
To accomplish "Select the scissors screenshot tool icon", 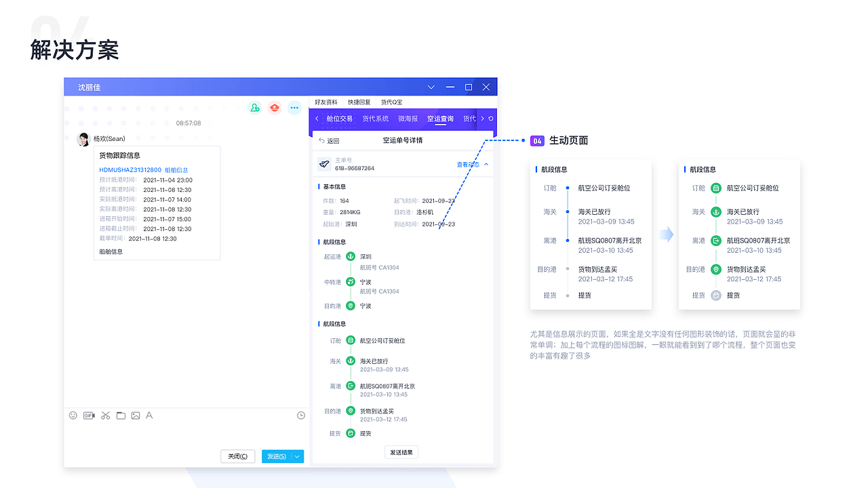I will pyautogui.click(x=105, y=415).
